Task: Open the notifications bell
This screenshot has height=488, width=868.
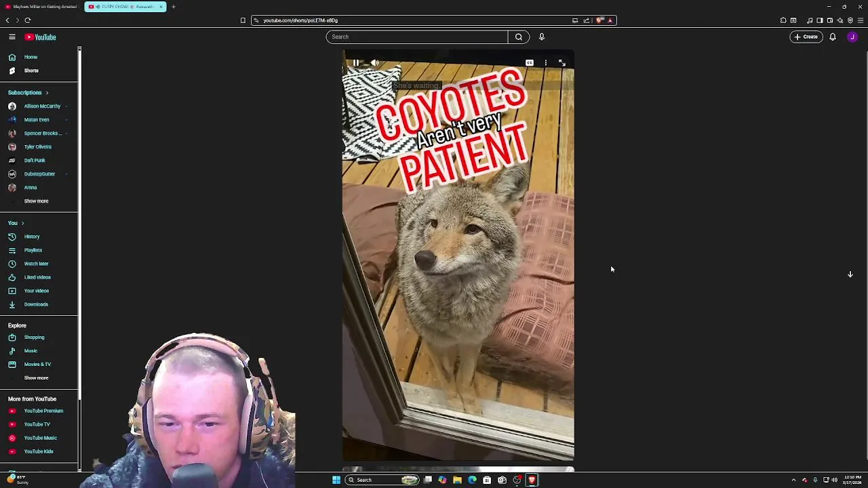Action: [x=833, y=37]
